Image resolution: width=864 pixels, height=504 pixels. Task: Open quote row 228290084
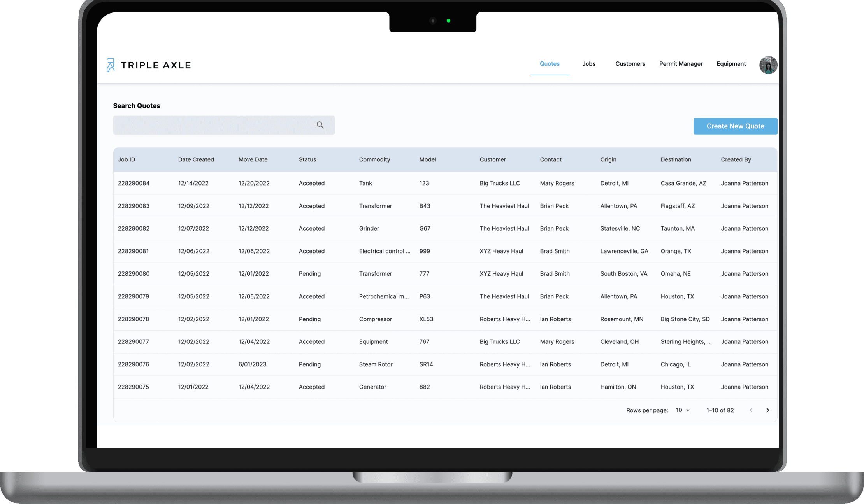[133, 183]
